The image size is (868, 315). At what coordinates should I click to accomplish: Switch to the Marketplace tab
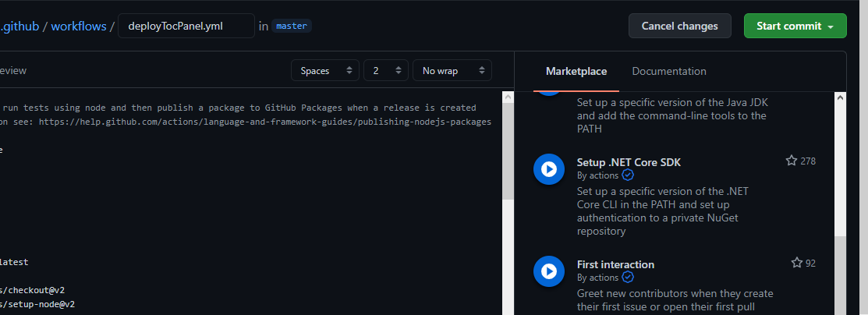pos(576,72)
